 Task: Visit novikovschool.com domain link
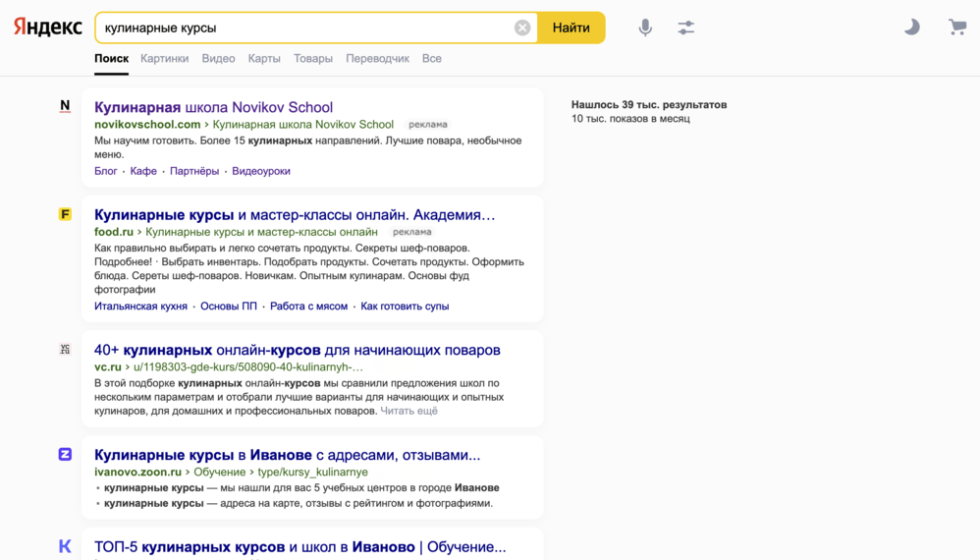click(147, 125)
